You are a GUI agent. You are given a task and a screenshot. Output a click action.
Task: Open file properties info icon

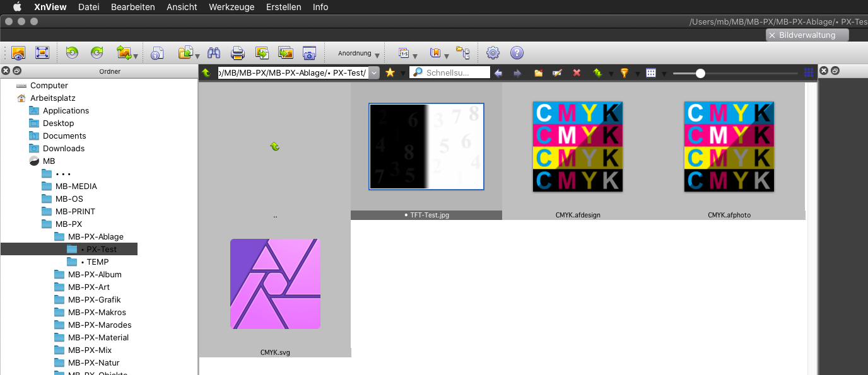click(x=157, y=53)
